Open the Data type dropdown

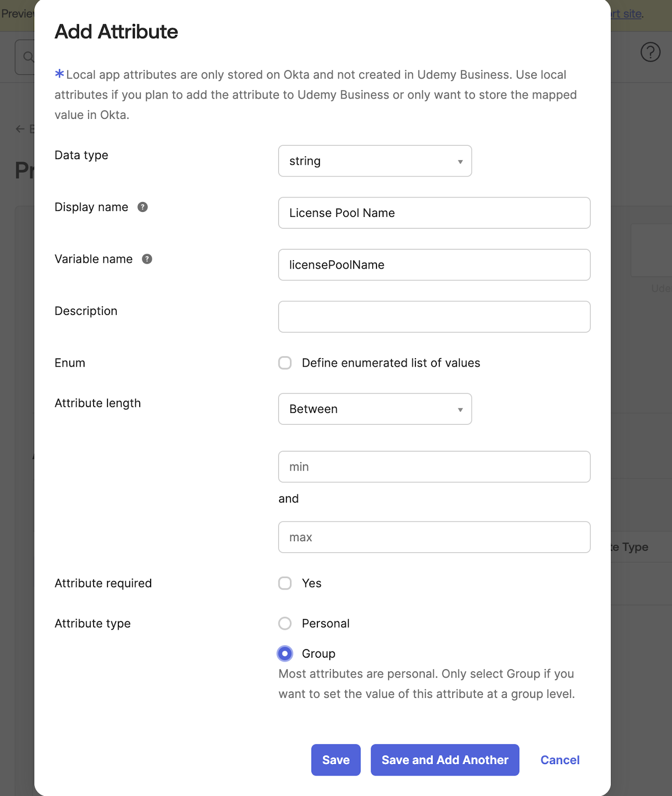375,161
